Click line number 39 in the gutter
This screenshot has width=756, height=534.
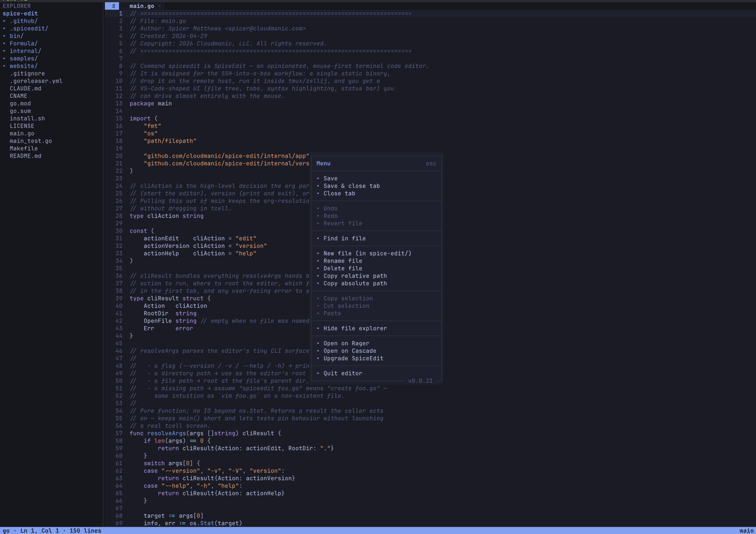tap(119, 298)
